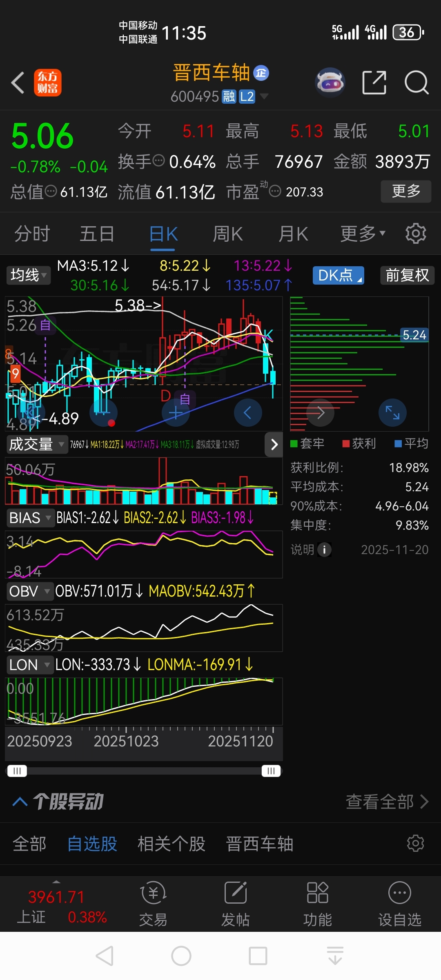Select 全部 filter tab
This screenshot has width=441, height=980.
[x=29, y=844]
